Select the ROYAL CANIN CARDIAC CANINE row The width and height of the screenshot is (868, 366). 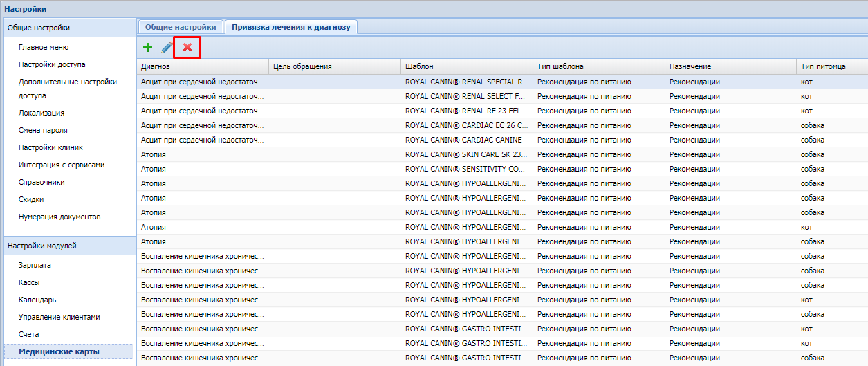[463, 140]
